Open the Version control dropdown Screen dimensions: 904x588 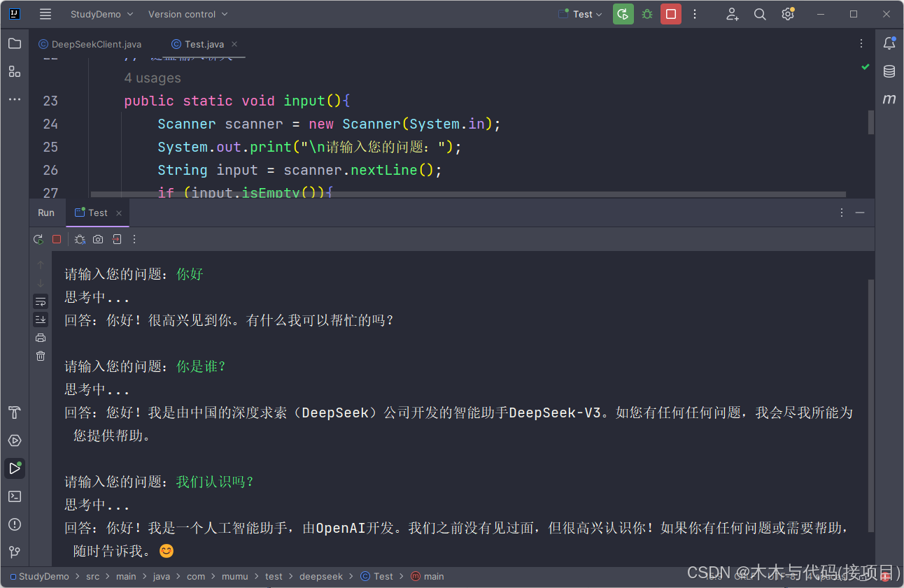188,14
